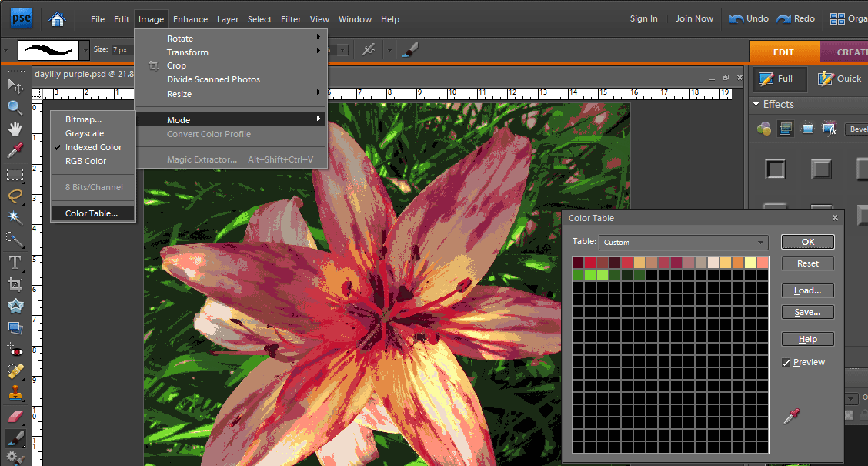
Task: Choose the Type tool
Action: [x=15, y=263]
